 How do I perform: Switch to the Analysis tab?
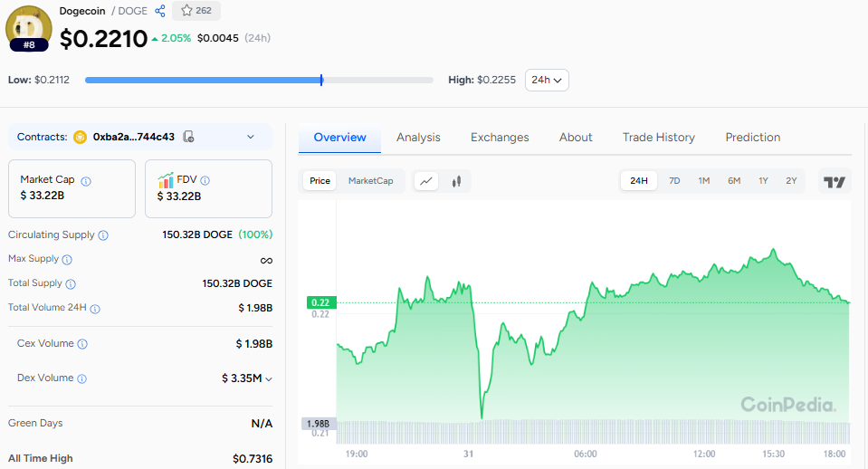(x=418, y=138)
